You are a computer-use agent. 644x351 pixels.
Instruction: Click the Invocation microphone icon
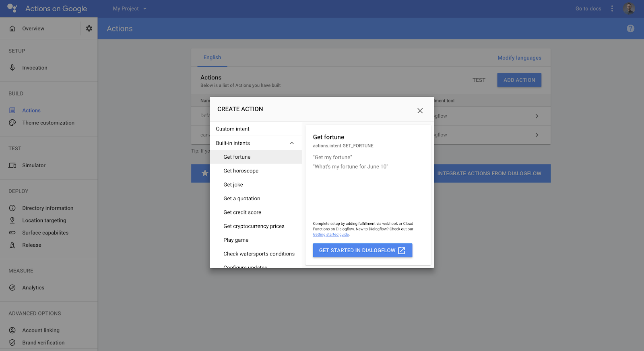pyautogui.click(x=12, y=68)
